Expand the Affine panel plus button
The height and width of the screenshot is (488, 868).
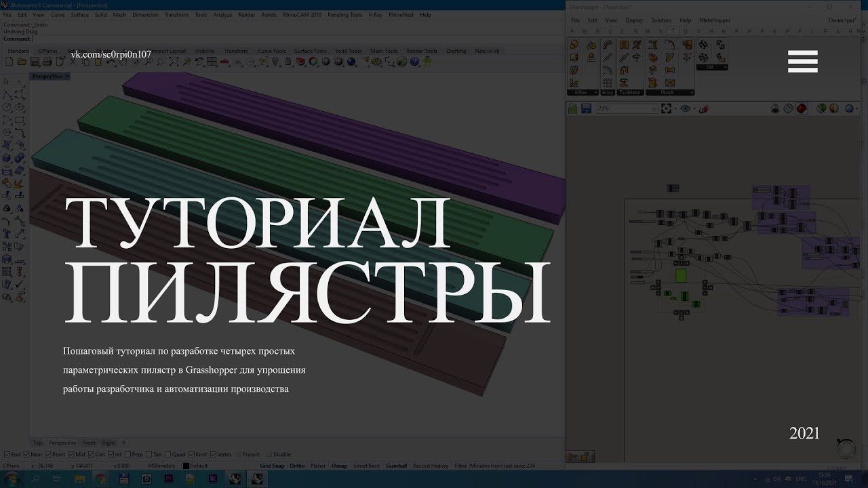[x=595, y=92]
